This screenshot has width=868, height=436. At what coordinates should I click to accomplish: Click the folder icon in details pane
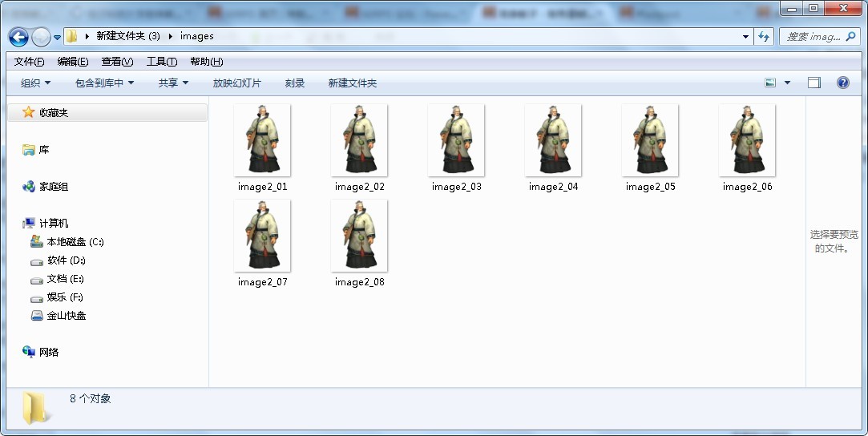point(35,408)
